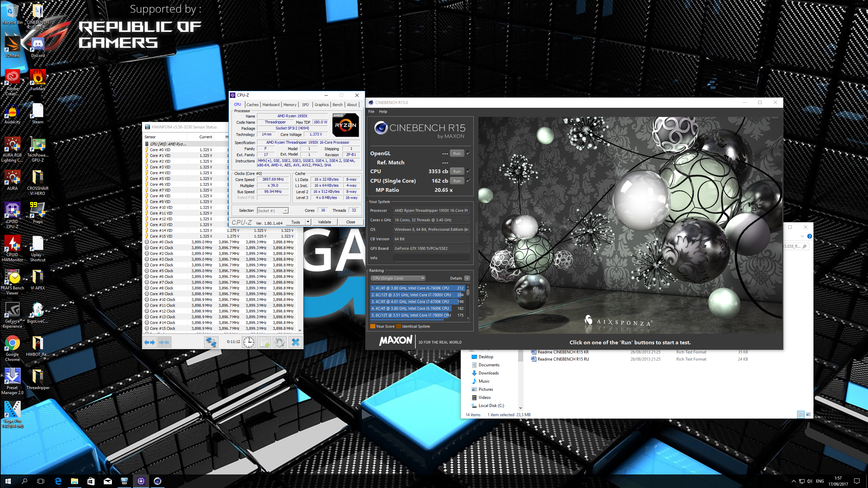868x488 pixels.
Task: Open the CROSSHAIR VI HERO folder
Action: (x=38, y=182)
